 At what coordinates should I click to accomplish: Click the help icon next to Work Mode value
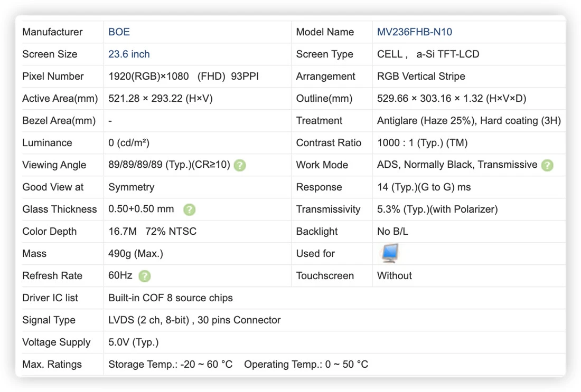pyautogui.click(x=547, y=165)
